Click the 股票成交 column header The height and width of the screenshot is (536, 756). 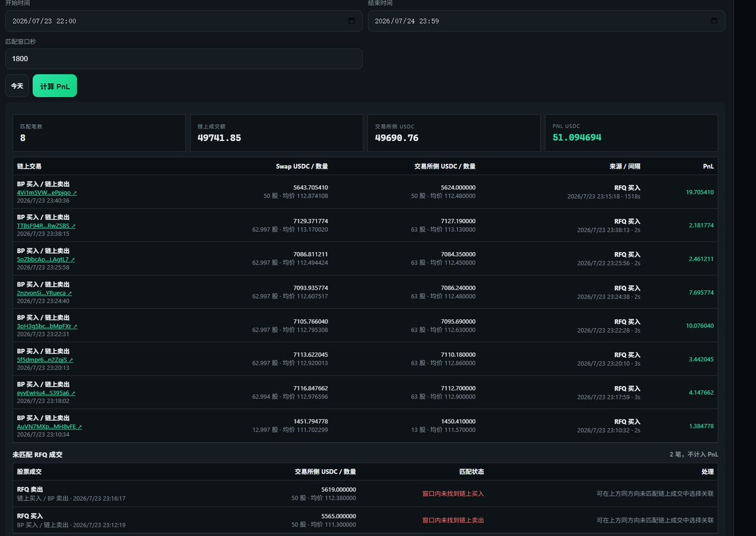[30, 472]
